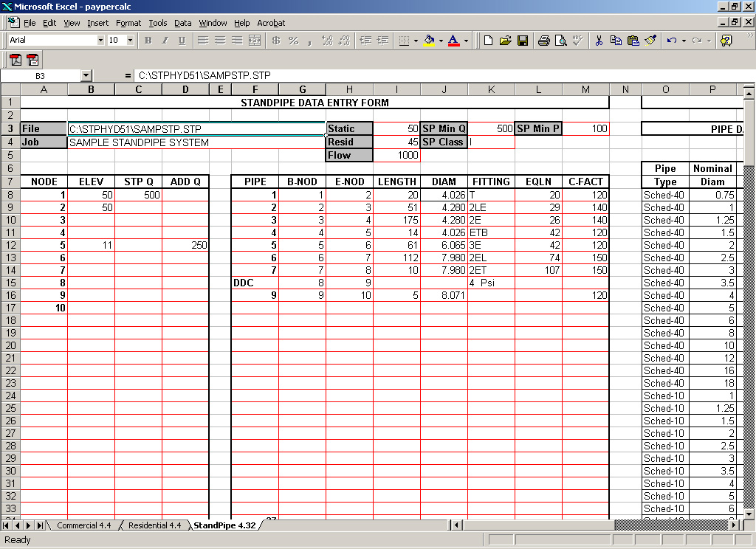Expand Fill Color dropdown arrow

tap(441, 41)
